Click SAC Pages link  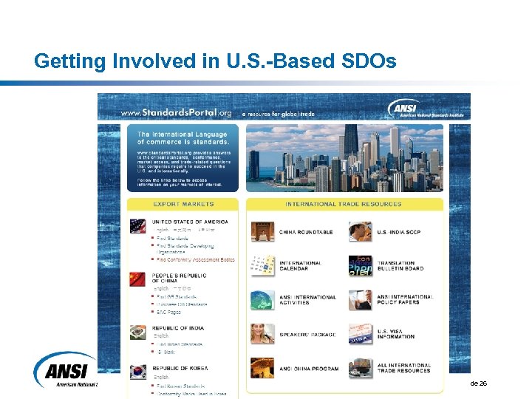(x=168, y=312)
